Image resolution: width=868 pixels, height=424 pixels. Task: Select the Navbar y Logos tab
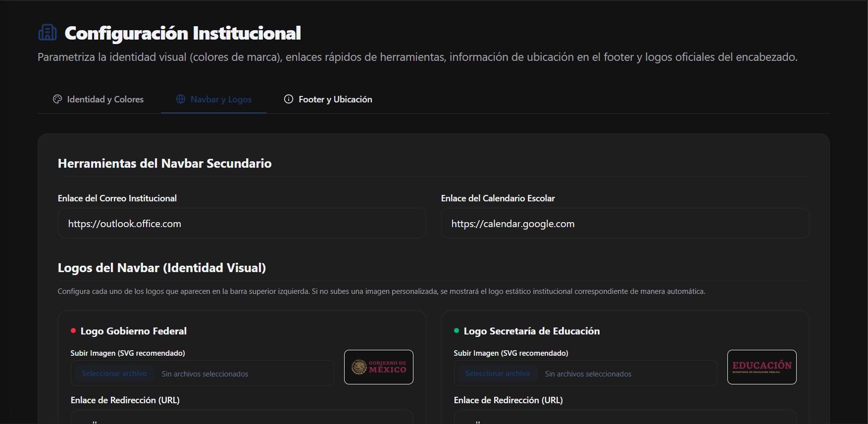(x=213, y=99)
